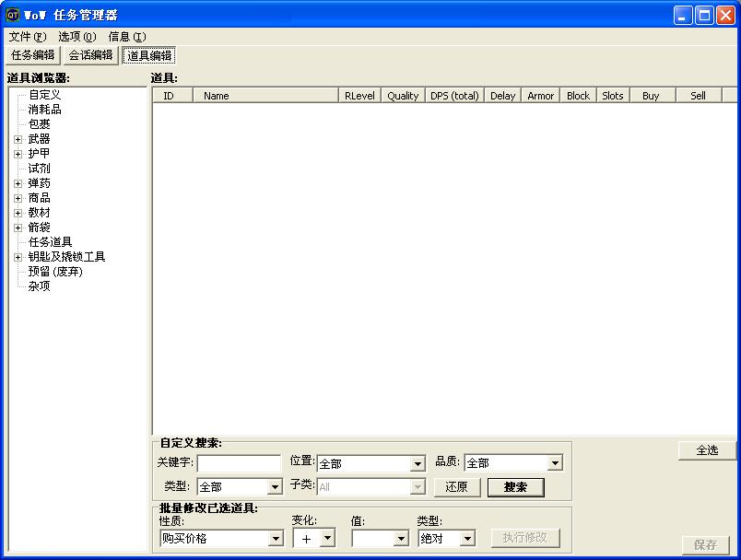Image resolution: width=741 pixels, height=560 pixels.
Task: Open the 文件 menu
Action: 26,37
